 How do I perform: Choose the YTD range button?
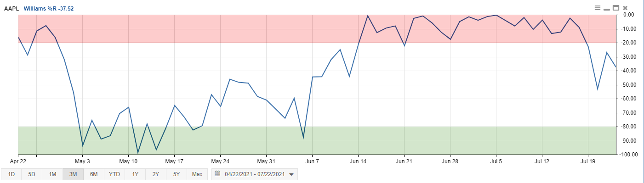pos(114,174)
